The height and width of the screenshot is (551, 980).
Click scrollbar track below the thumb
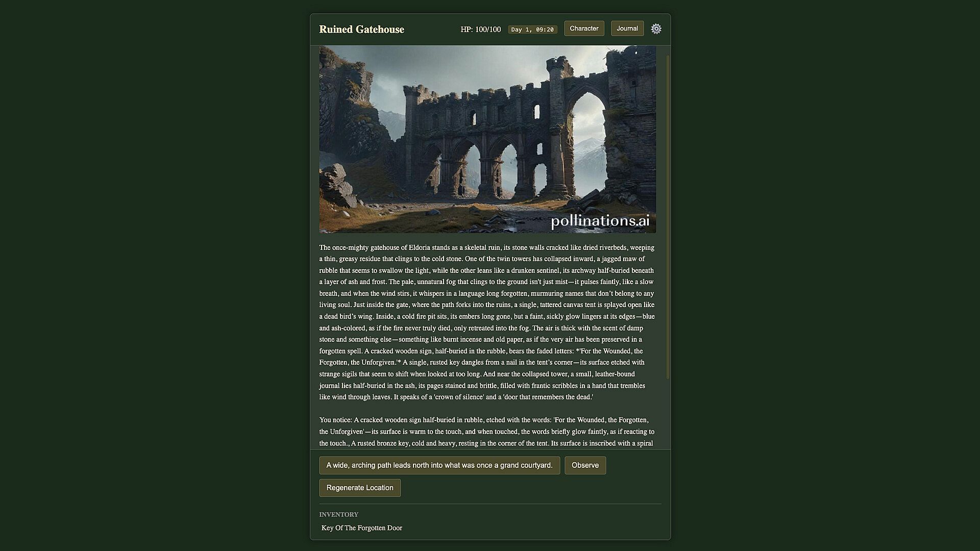(668, 413)
